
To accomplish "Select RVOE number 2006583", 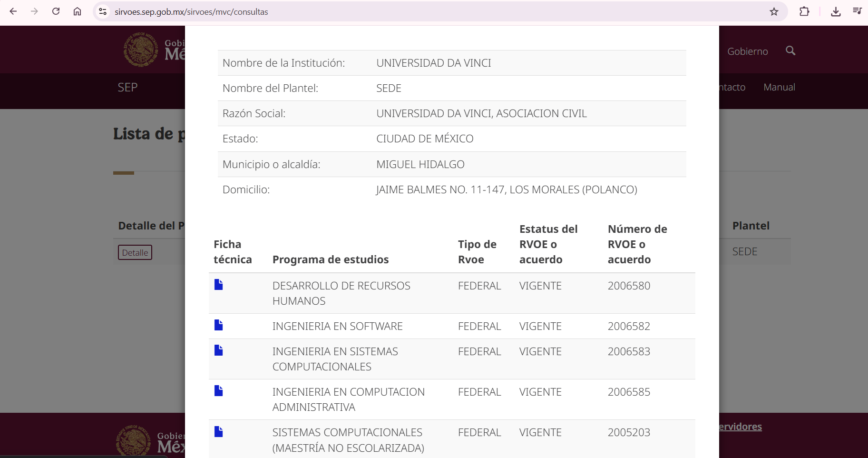I will coord(629,351).
